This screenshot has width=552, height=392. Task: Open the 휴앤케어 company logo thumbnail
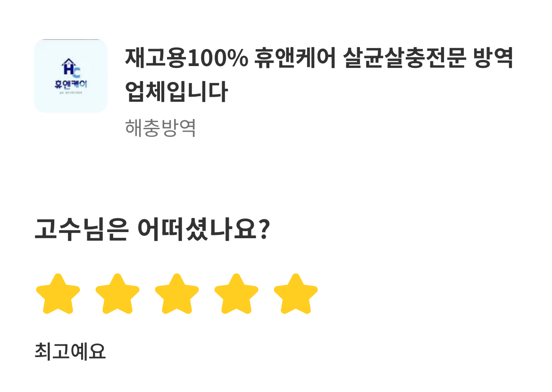(71, 76)
